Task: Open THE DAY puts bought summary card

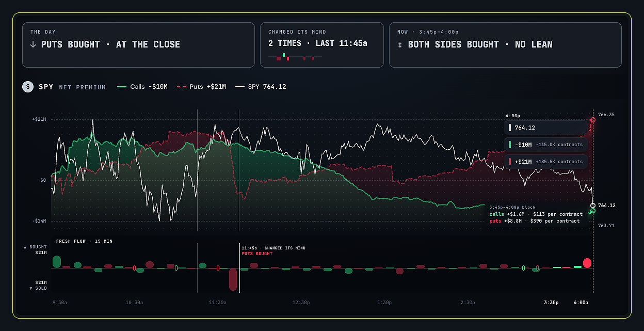Action: (138, 45)
